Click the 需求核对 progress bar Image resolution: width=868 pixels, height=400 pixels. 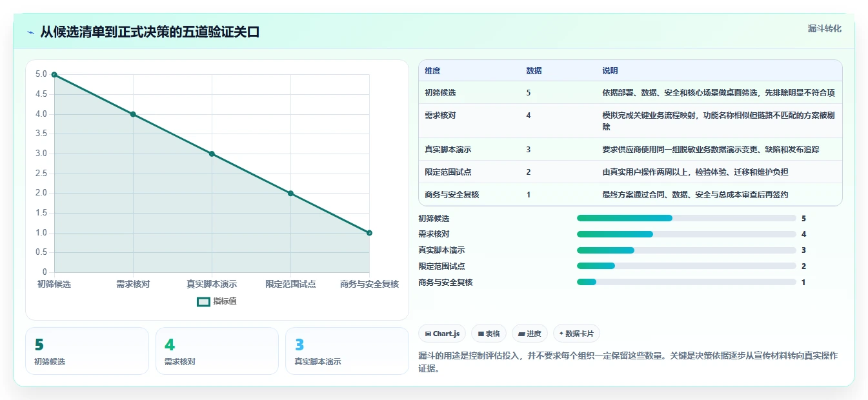tap(687, 234)
